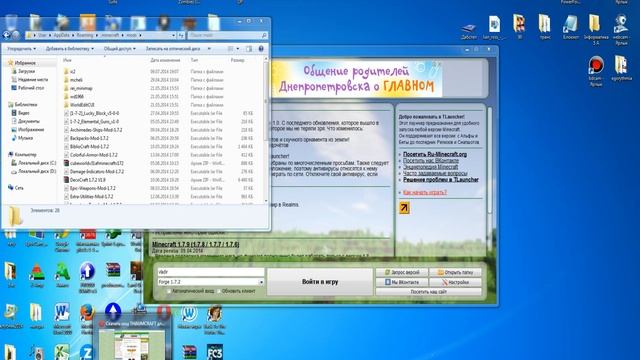
Task: Open the Far Cry 3 FC3 desktop icon
Action: 215,352
